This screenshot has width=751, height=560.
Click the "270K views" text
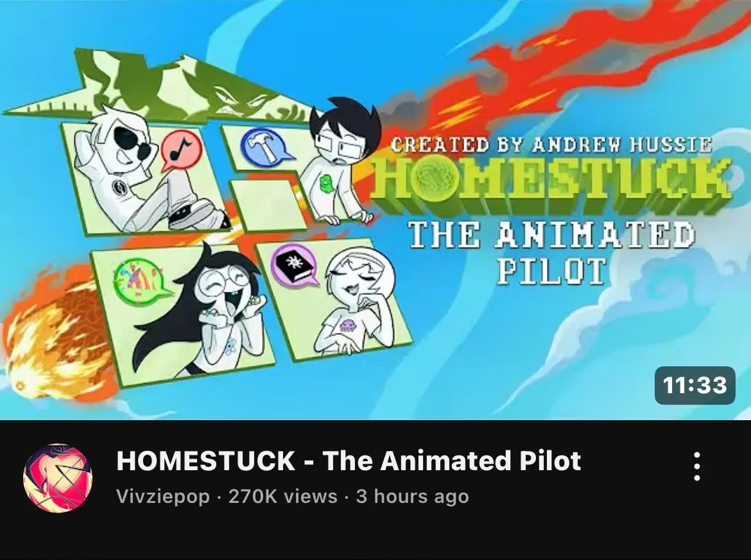(282, 496)
